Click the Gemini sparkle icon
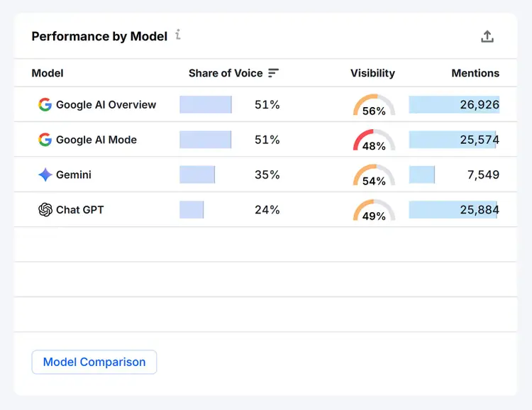 pos(45,174)
